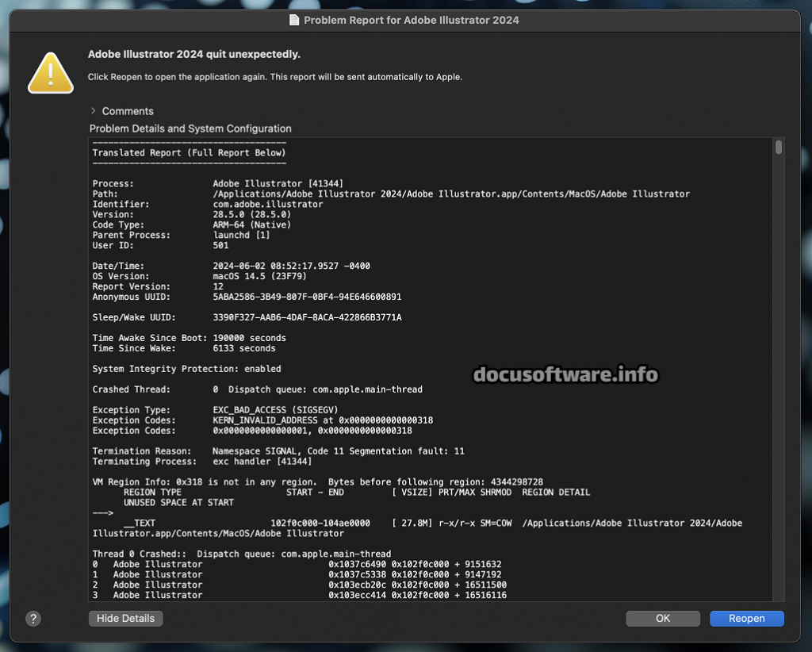Click the yellow warning triangle icon

coord(51,72)
